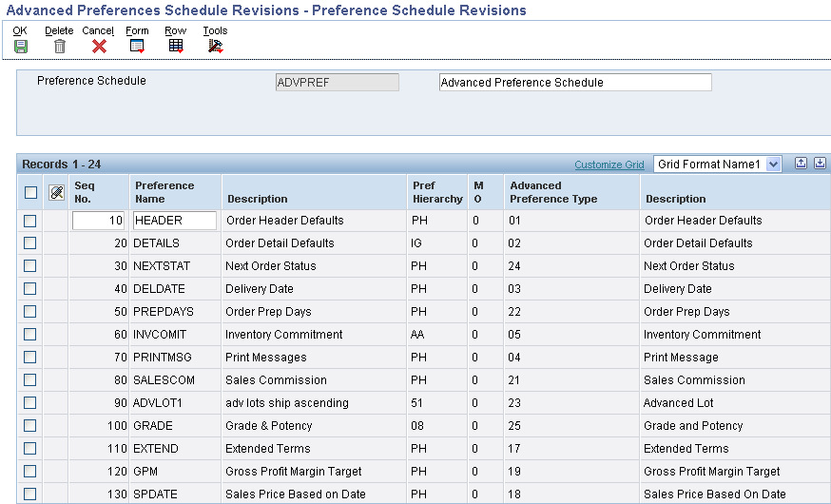This screenshot has height=504, width=831.
Task: Click the IG hierarchy cell
Action: click(x=437, y=243)
